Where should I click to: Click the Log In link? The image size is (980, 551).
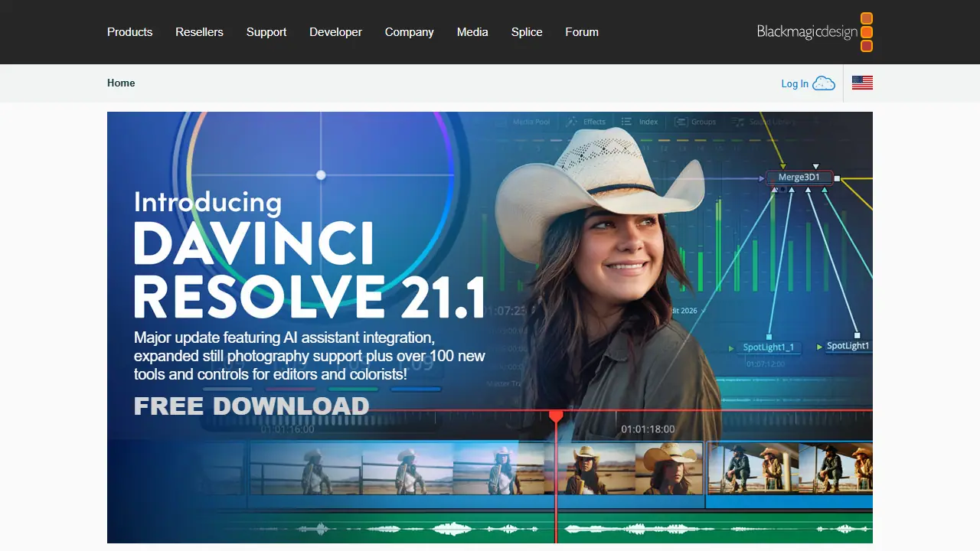[x=795, y=83]
